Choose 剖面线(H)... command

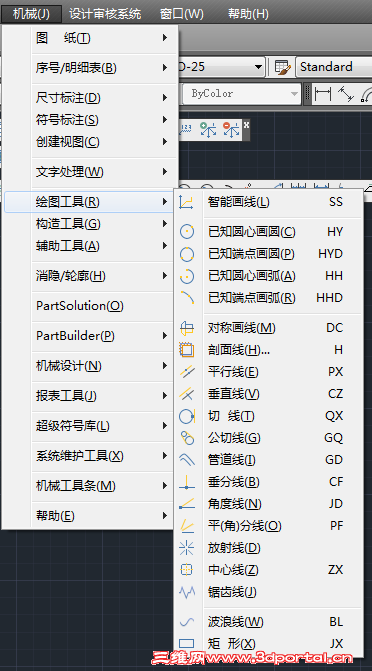[x=269, y=350]
